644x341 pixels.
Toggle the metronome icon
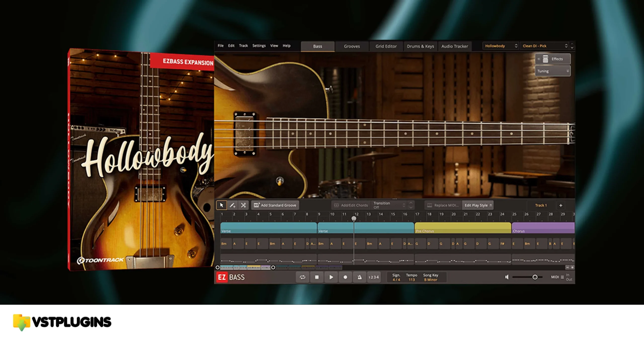360,277
